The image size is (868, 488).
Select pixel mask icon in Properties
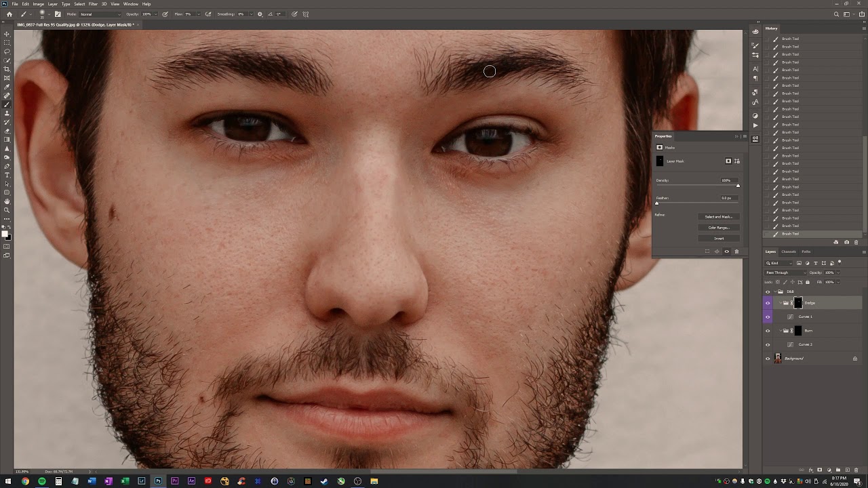click(x=728, y=161)
